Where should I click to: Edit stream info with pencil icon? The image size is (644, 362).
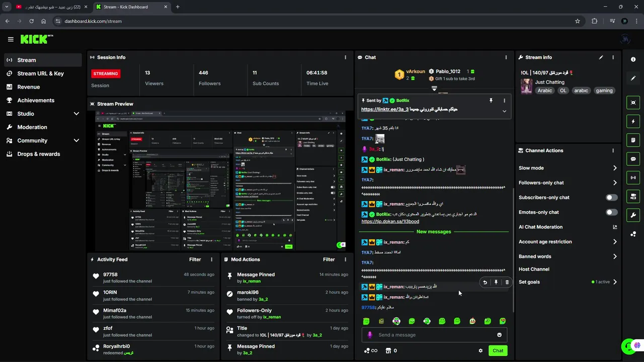coord(601,57)
